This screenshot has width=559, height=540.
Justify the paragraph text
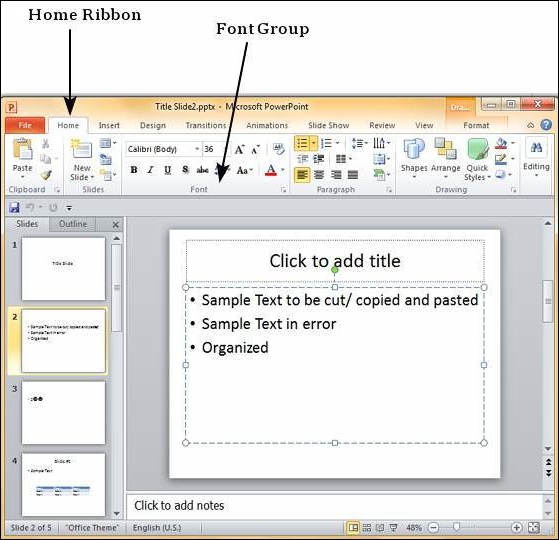(353, 175)
